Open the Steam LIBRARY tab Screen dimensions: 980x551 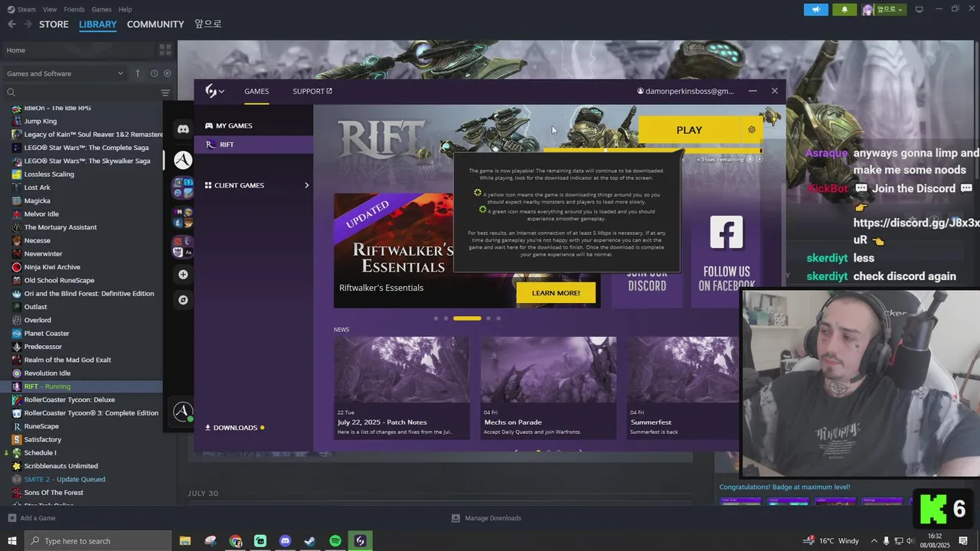pyautogui.click(x=98, y=24)
